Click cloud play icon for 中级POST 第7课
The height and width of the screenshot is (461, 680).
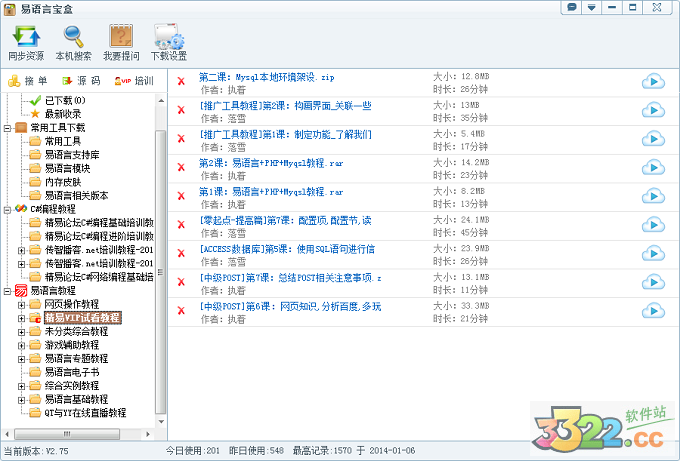[653, 282]
